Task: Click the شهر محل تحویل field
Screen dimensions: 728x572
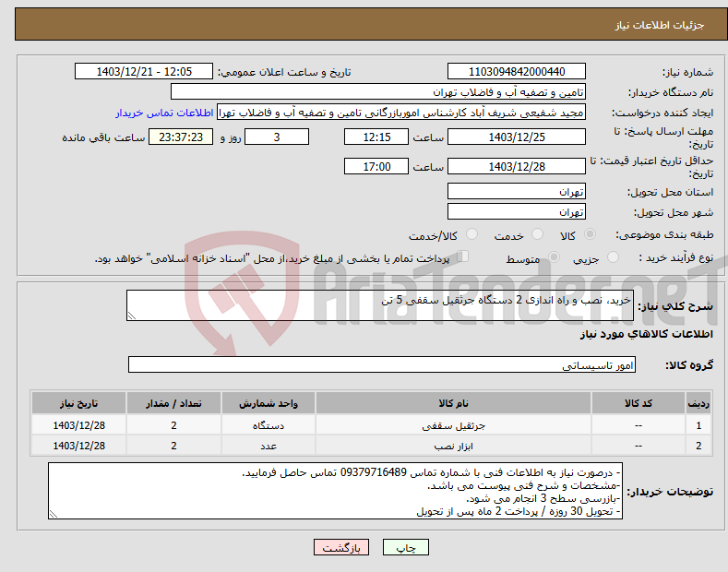Action: (517, 211)
